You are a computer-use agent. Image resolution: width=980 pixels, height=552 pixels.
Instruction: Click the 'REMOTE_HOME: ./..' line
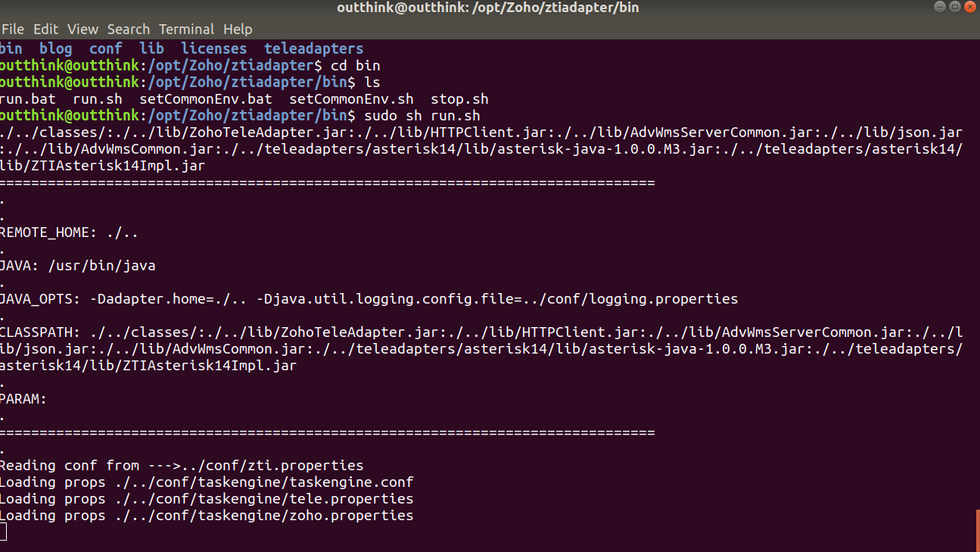69,232
